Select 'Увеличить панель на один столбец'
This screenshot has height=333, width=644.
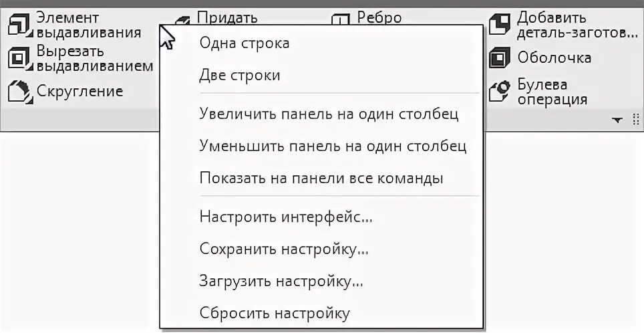tap(329, 113)
